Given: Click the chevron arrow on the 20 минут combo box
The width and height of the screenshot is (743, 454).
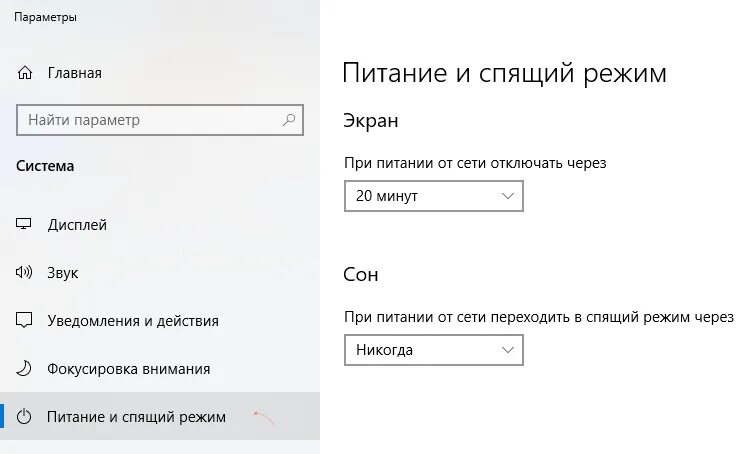Looking at the screenshot, I should click(x=507, y=196).
